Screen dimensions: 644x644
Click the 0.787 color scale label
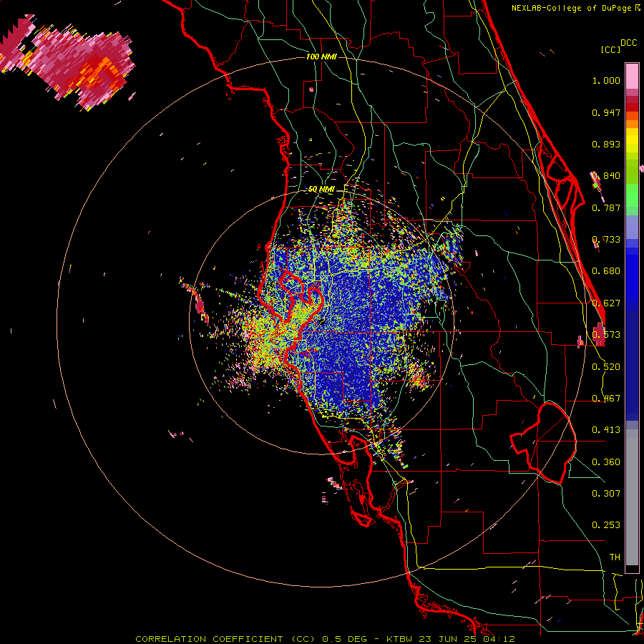606,208
